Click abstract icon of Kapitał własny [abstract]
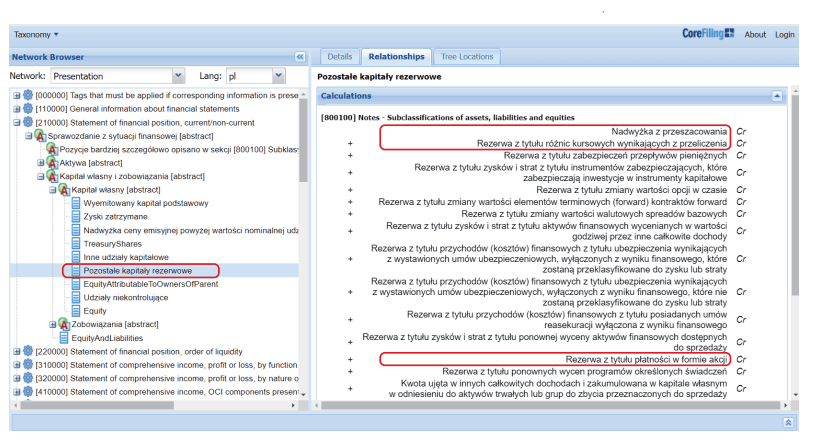Screen dimensions: 814x445 point(64,190)
